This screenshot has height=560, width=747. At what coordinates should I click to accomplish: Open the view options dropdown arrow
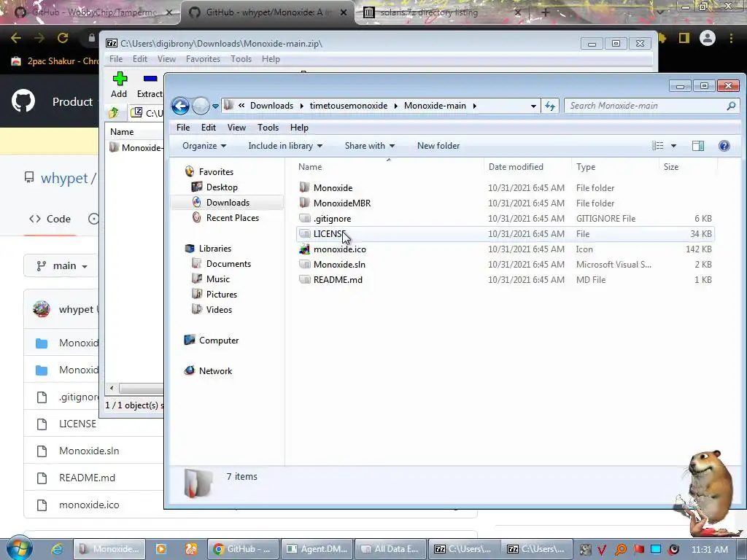(673, 146)
